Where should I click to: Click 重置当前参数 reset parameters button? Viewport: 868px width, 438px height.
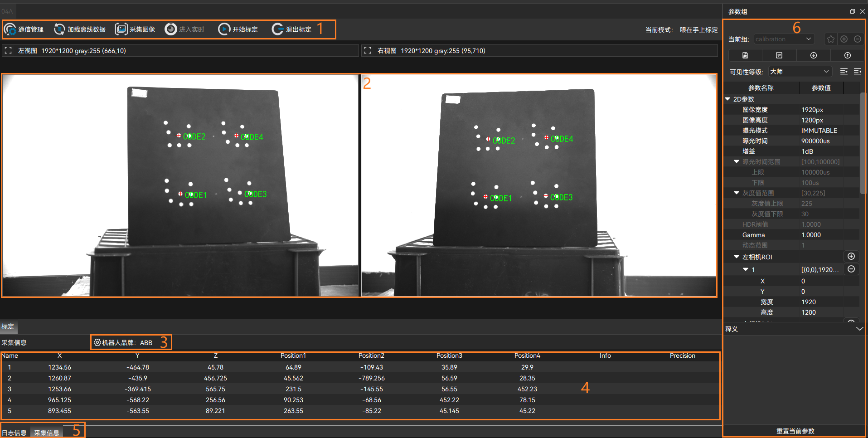pos(795,431)
